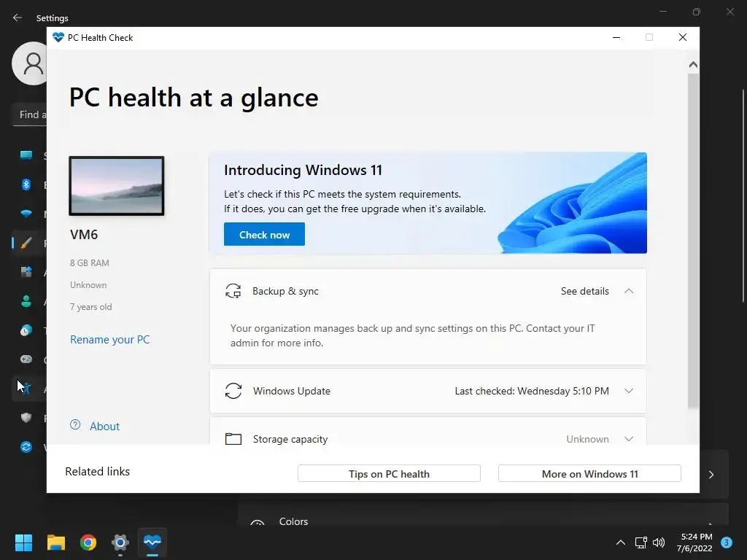Close the PC Health Check window
Image resolution: width=747 pixels, height=560 pixels.
(683, 37)
